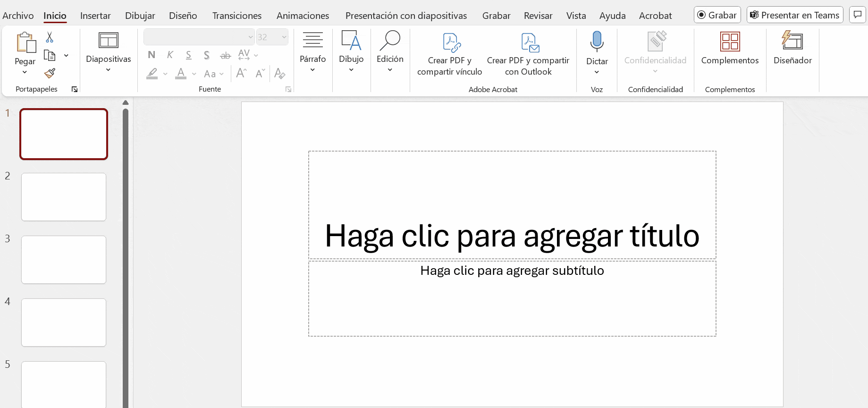Open the comments pane icon

857,15
